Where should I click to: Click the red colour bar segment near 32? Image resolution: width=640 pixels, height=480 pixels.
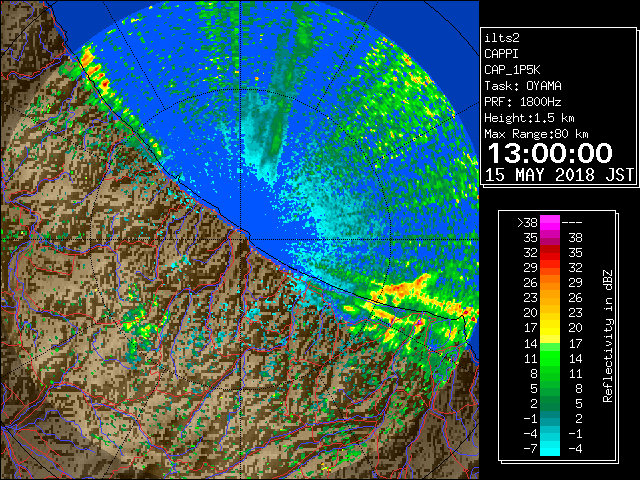pyautogui.click(x=550, y=253)
